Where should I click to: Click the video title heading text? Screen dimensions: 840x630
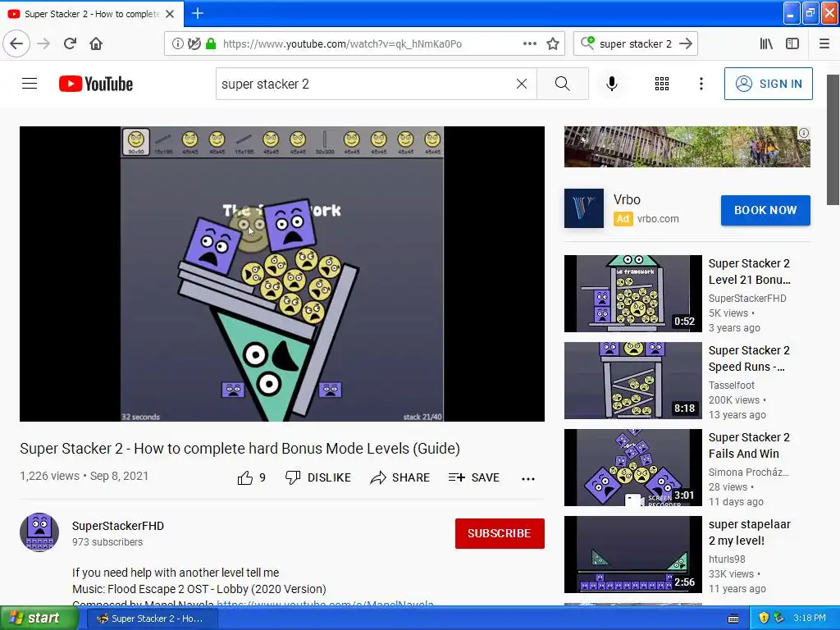[x=240, y=449]
